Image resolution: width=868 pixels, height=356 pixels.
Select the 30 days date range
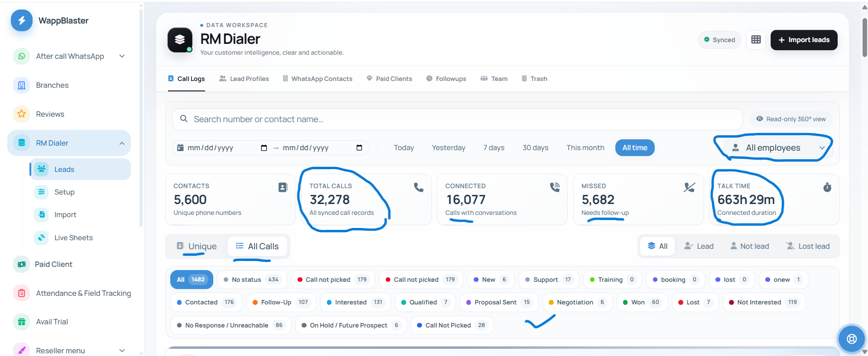click(x=536, y=148)
